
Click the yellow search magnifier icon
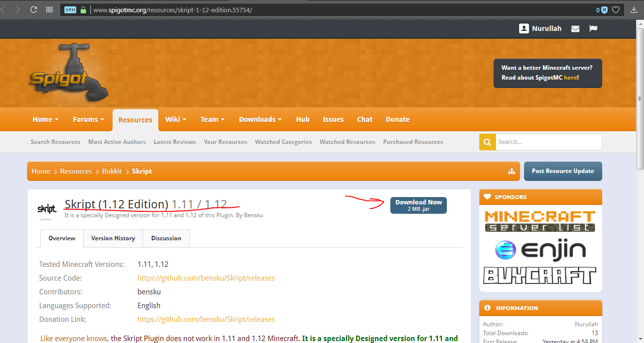coord(487,142)
